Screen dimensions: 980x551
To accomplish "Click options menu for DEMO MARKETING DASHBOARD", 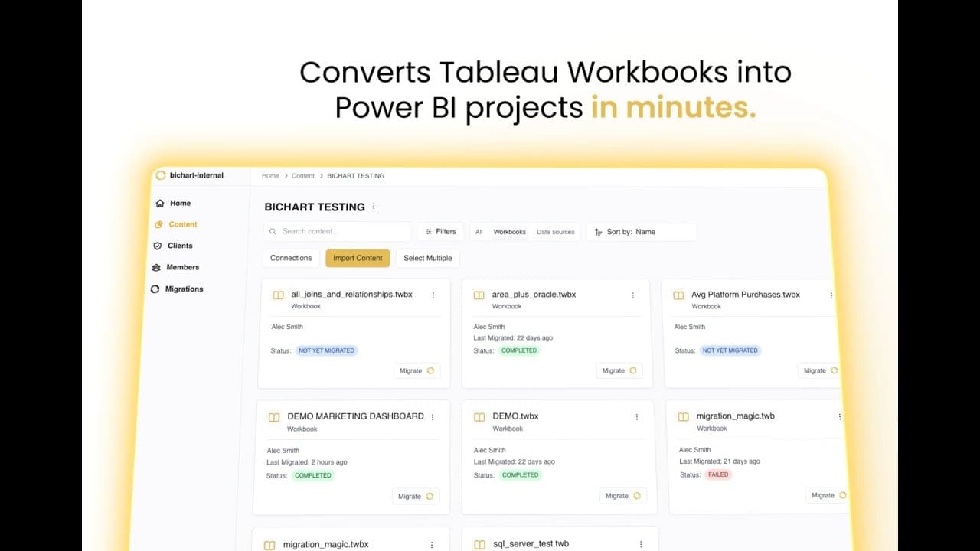I will tap(433, 417).
